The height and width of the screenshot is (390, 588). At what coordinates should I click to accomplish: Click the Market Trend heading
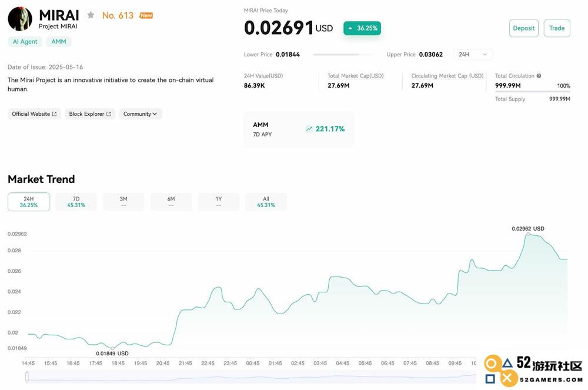(41, 179)
